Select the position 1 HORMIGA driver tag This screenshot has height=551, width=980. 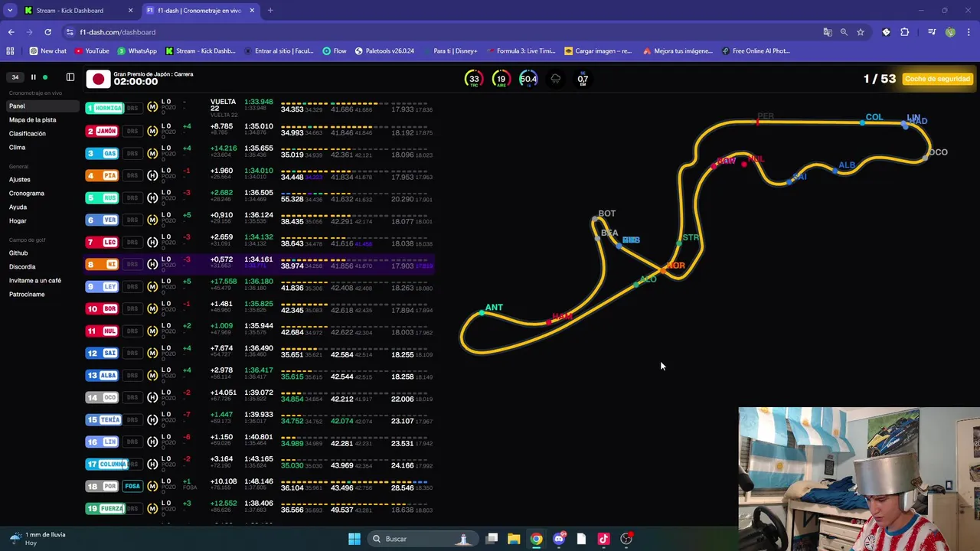[x=104, y=108]
